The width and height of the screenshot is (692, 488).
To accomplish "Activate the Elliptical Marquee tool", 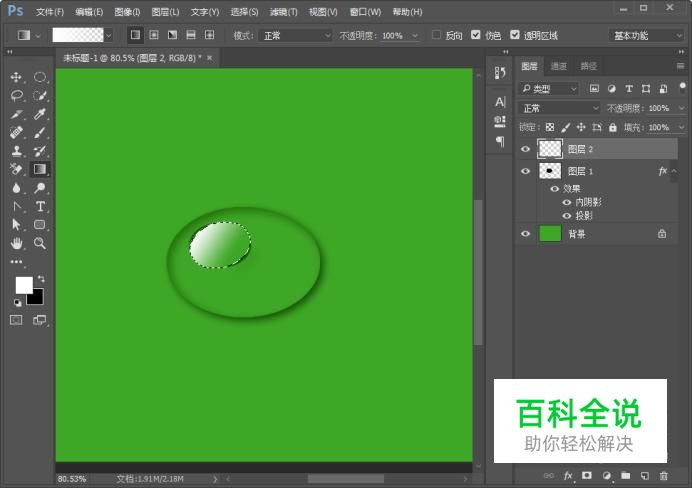I will pyautogui.click(x=40, y=77).
